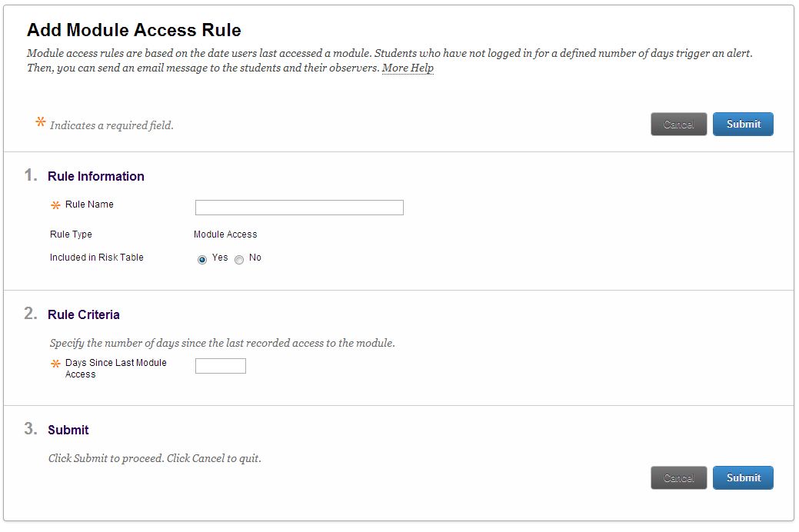Click the Rule Criteria section heading
Viewport: 799px width, 532px height.
84,314
